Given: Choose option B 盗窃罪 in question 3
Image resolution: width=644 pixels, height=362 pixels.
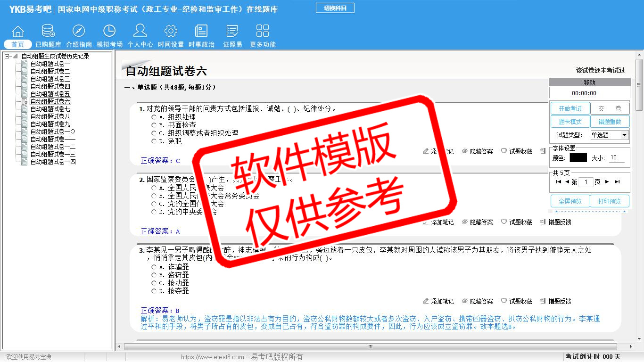Looking at the screenshot, I should tap(154, 275).
